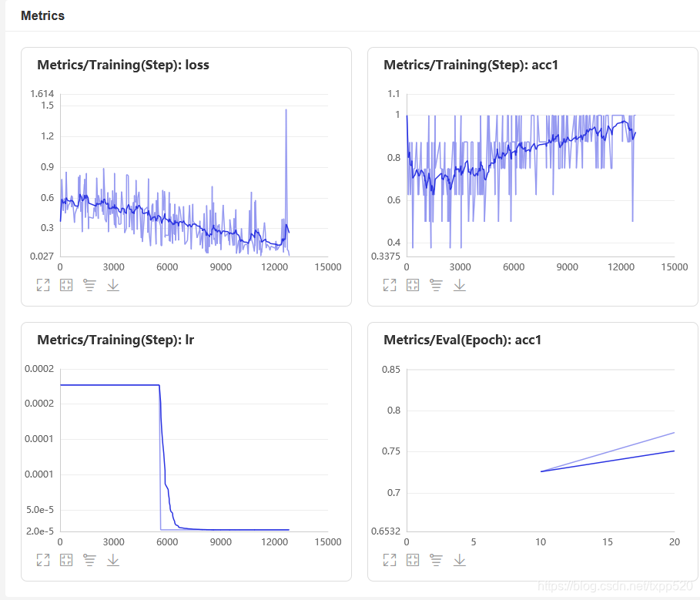Image resolution: width=700 pixels, height=600 pixels.
Task: Expand the lr chart to fullscreen
Action: (x=43, y=560)
